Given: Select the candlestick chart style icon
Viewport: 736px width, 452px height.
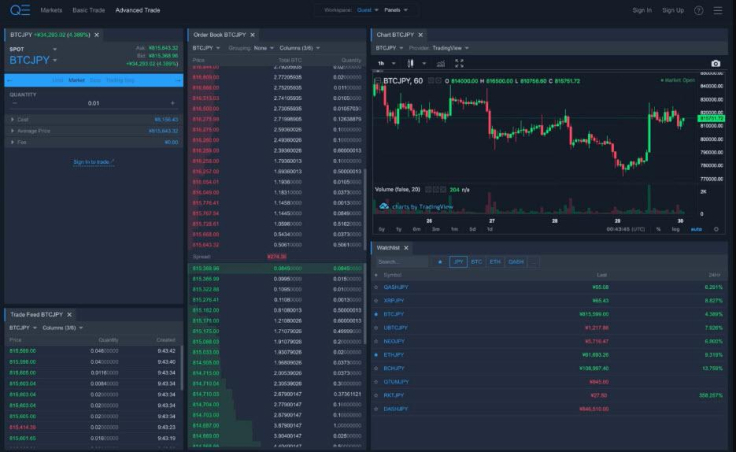Looking at the screenshot, I should 411,63.
